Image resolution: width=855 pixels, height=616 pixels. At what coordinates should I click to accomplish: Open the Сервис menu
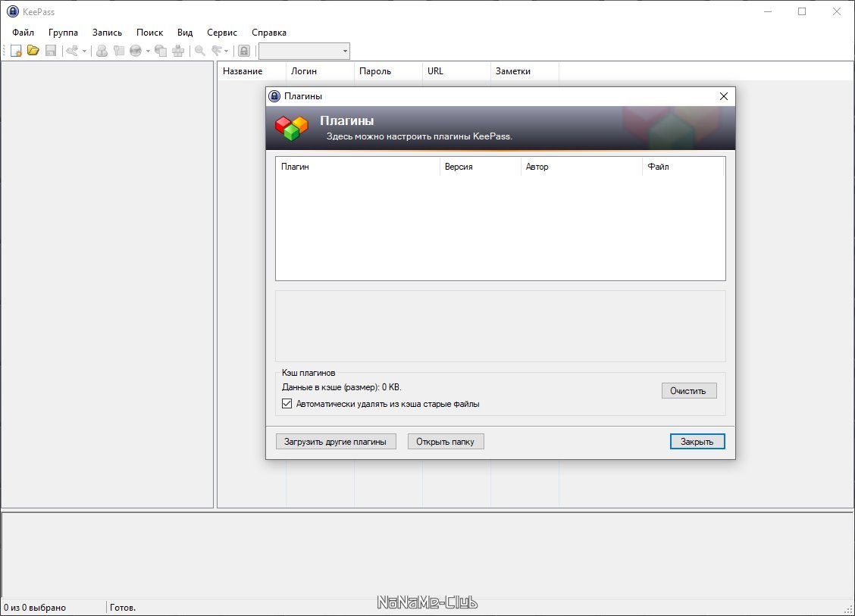pos(222,33)
